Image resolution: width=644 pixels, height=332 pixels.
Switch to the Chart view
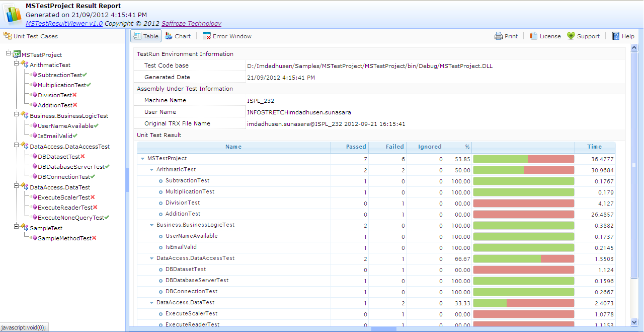click(178, 36)
